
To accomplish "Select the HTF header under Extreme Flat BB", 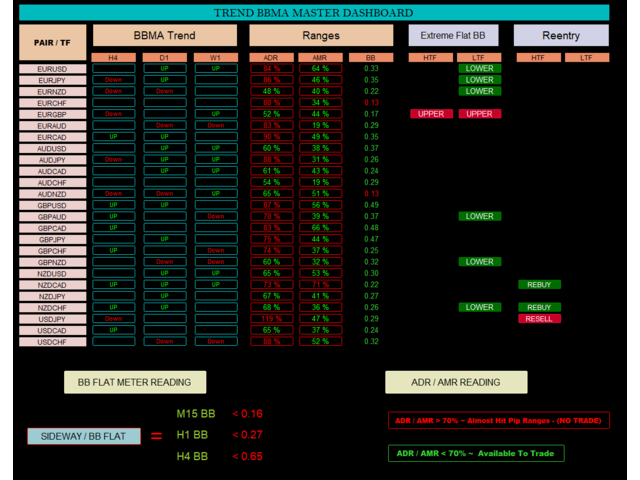I will point(430,58).
